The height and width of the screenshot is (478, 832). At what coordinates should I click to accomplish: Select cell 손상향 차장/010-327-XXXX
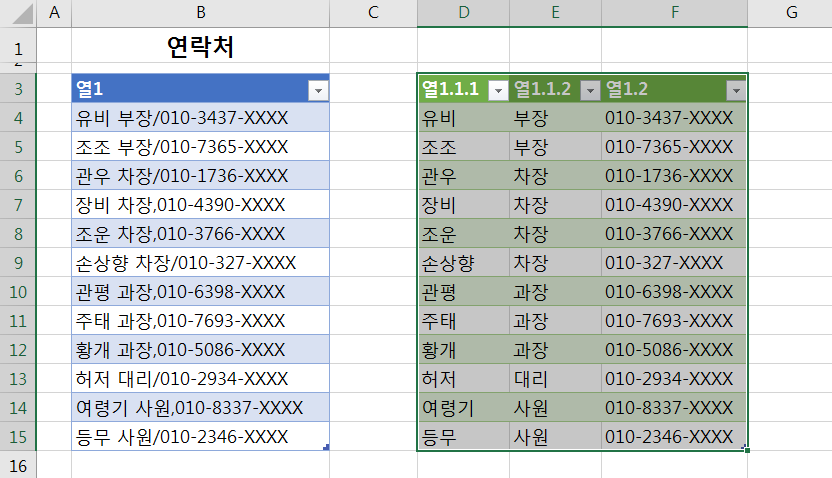tap(201, 263)
